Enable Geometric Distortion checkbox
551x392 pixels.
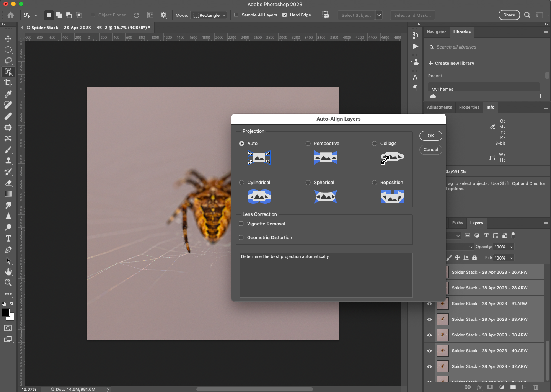pos(241,238)
